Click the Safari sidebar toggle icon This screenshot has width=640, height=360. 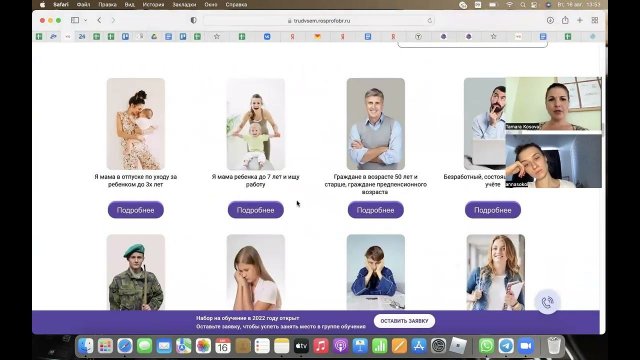click(x=75, y=20)
